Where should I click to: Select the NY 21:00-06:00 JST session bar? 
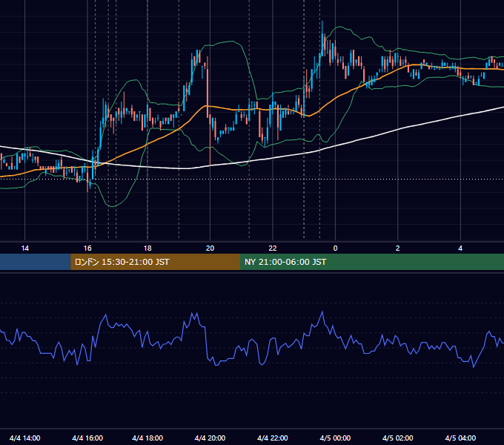[x=372, y=262]
